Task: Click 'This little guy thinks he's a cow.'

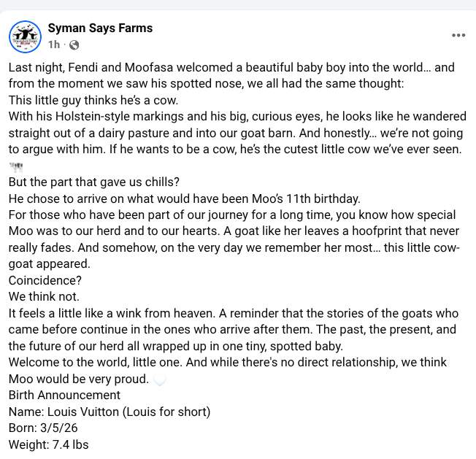Action: point(93,100)
